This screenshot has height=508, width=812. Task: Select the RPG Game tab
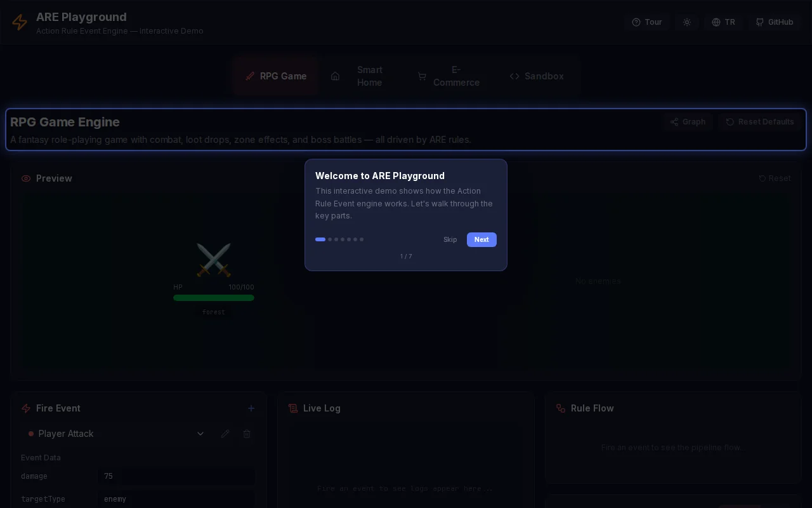pyautogui.click(x=275, y=76)
